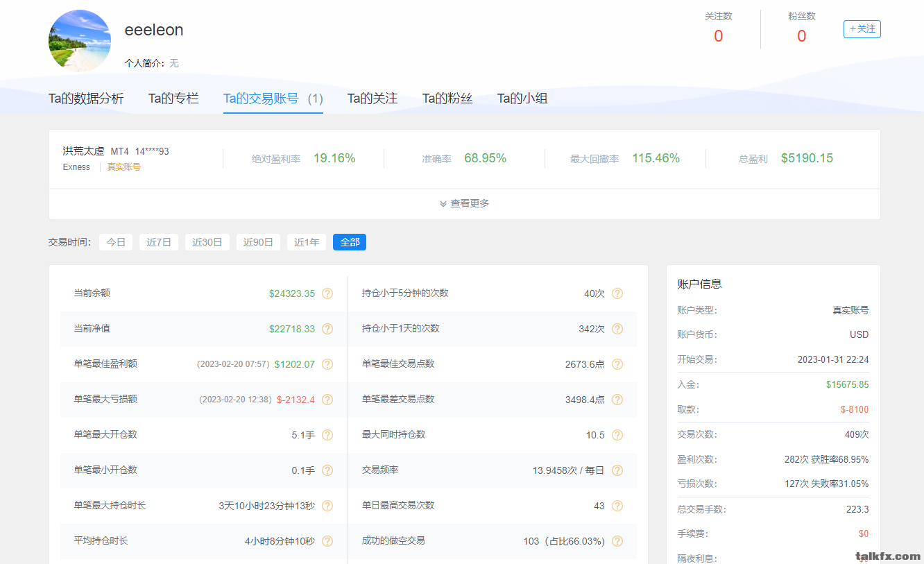Image resolution: width=924 pixels, height=564 pixels.
Task: Click the 粉丝数 count 0
Action: tap(802, 36)
